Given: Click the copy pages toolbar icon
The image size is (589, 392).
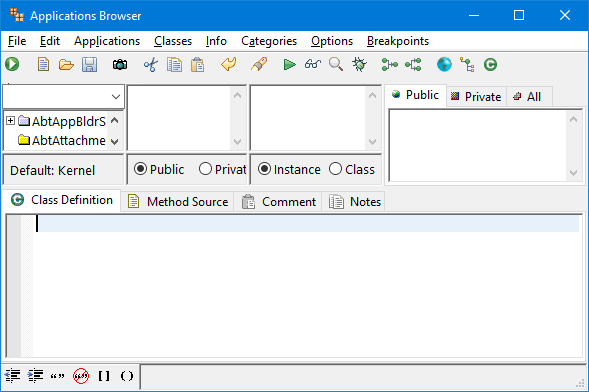Looking at the screenshot, I should 174,65.
